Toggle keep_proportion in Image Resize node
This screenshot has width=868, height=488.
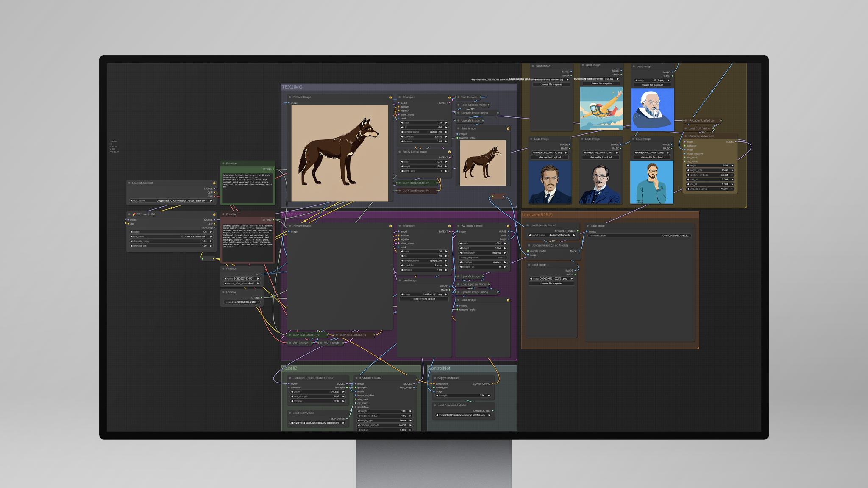(483, 258)
